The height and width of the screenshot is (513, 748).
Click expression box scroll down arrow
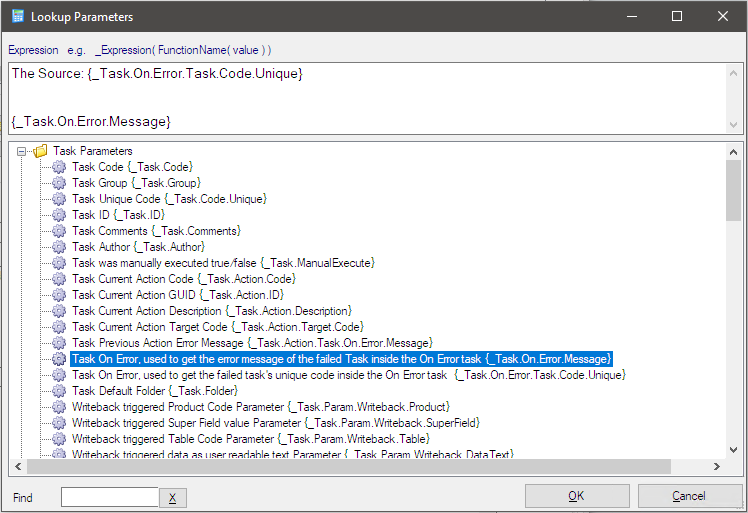click(x=734, y=125)
